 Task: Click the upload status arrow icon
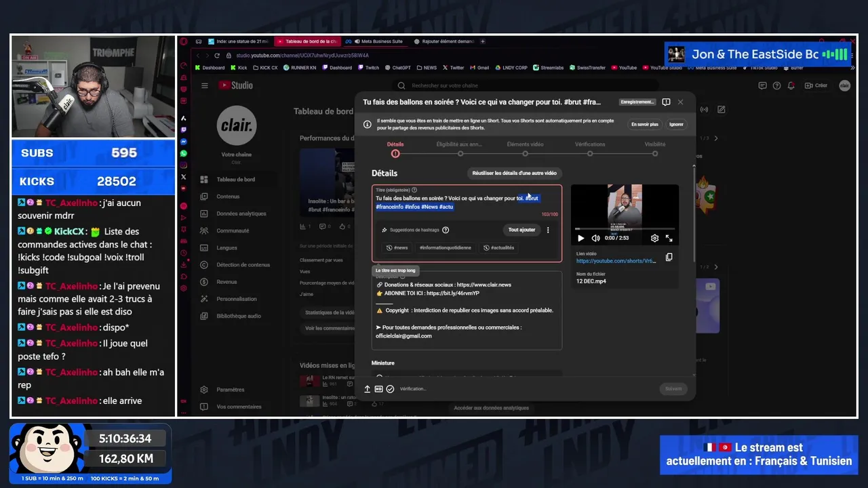368,389
